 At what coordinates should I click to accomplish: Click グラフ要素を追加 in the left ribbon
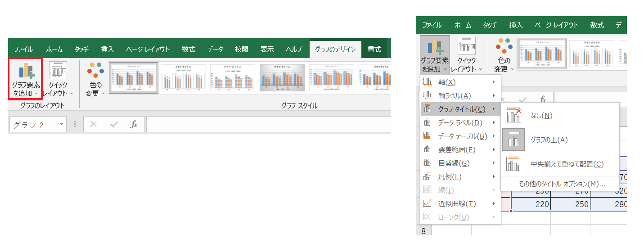(26, 79)
